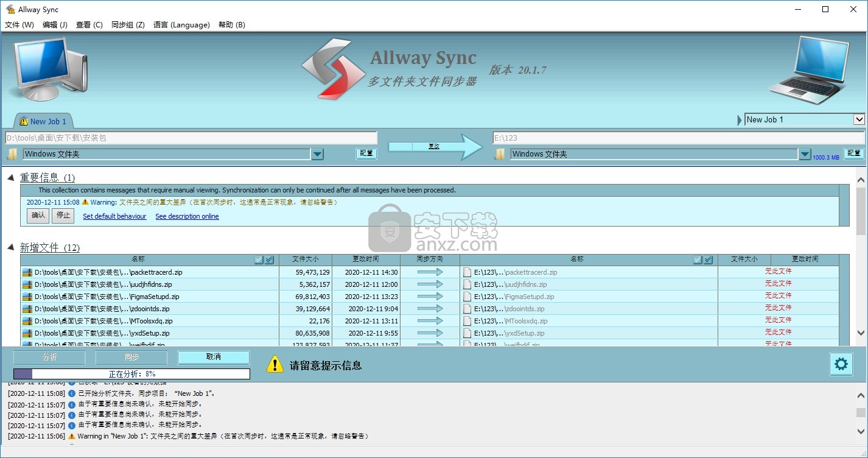Click the blank file icon of E:\123 packettracerd.zip

coord(467,272)
